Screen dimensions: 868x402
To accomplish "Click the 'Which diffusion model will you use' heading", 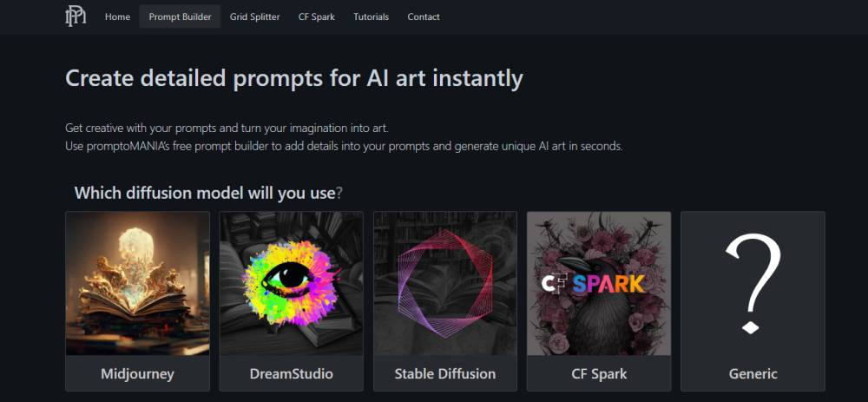I will 208,194.
